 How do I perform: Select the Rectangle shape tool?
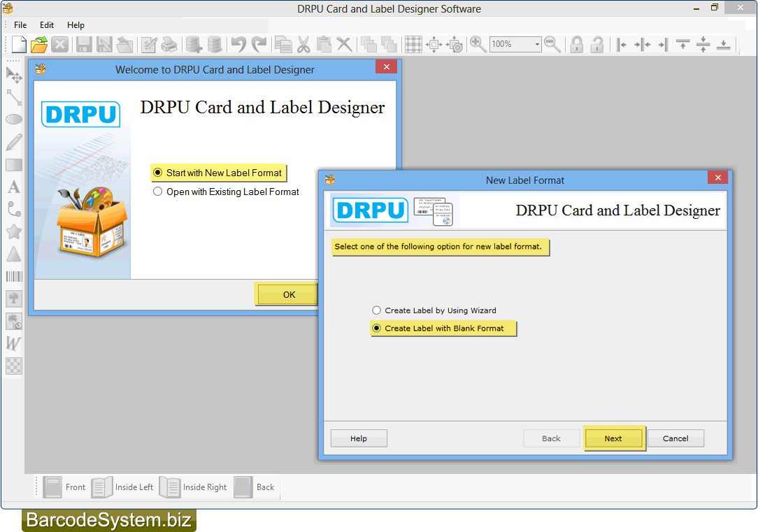[13, 165]
